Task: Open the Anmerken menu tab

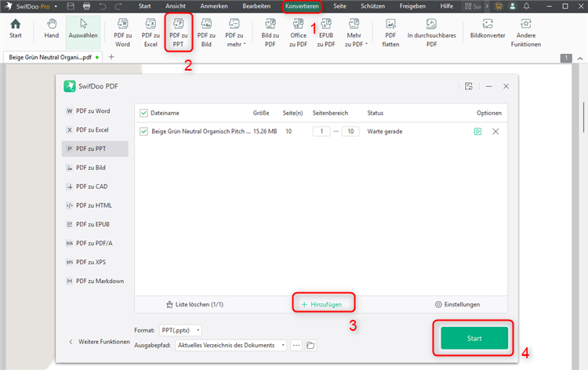Action: pos(214,6)
